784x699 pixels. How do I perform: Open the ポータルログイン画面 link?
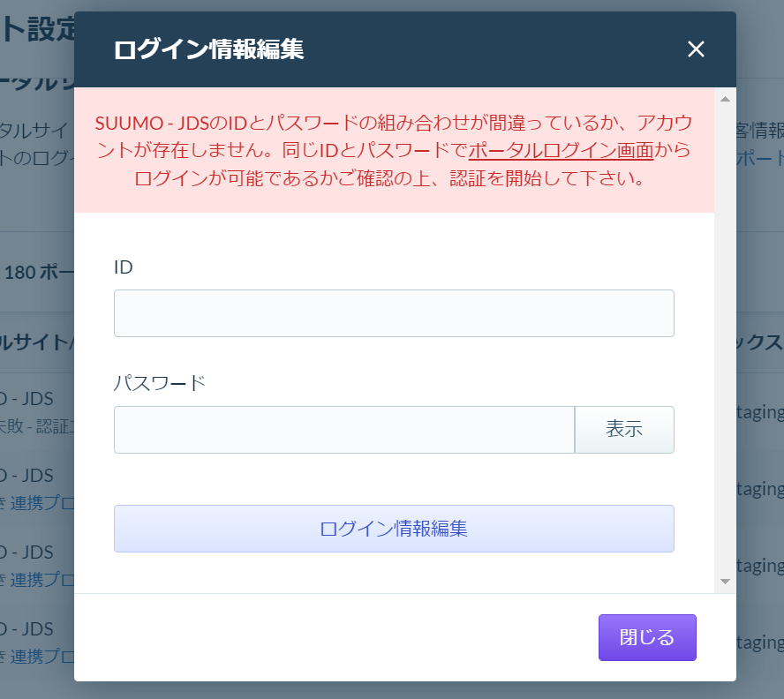[x=561, y=150]
